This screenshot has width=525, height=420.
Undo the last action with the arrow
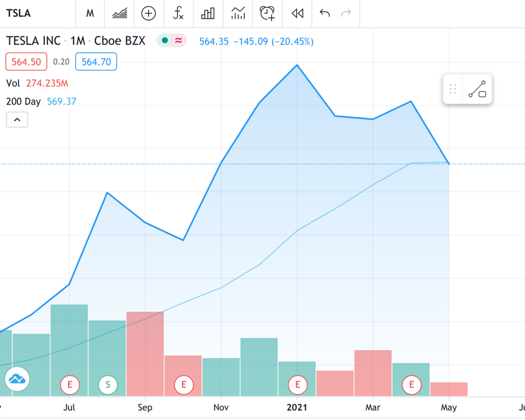(x=324, y=14)
